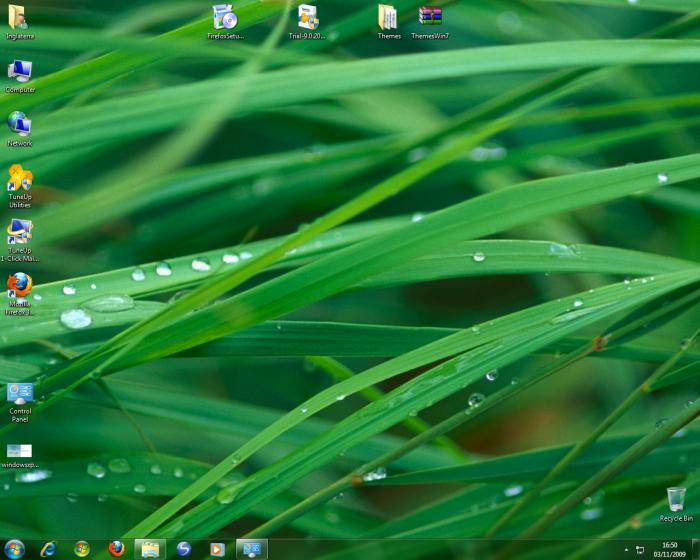The width and height of the screenshot is (700, 560).
Task: Click Firefox icon in the taskbar
Action: [x=116, y=548]
